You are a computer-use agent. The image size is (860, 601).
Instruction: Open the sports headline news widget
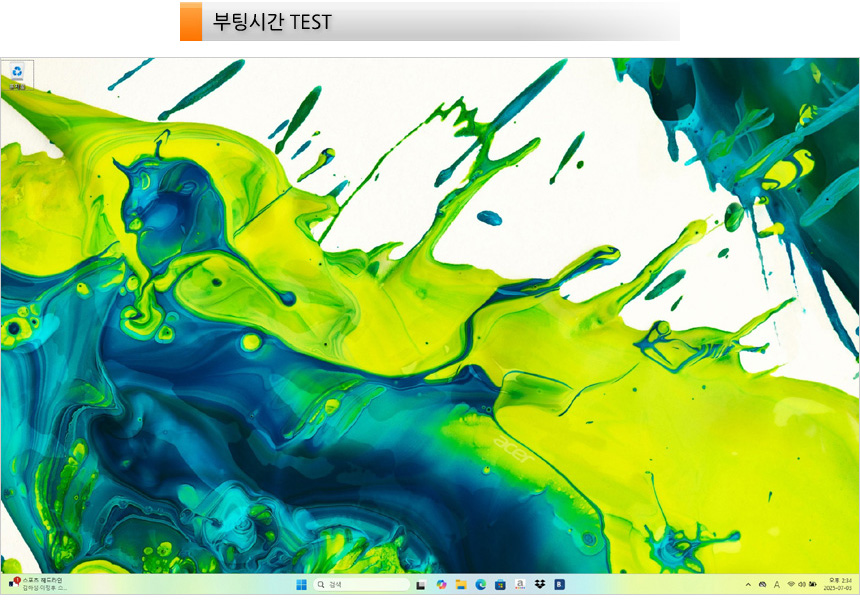click(38, 584)
